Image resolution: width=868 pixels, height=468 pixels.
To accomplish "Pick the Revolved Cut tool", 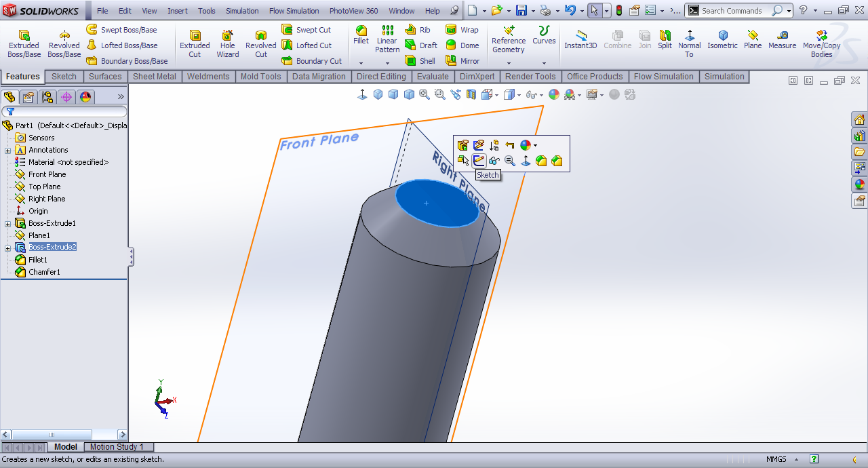I will pos(261,44).
